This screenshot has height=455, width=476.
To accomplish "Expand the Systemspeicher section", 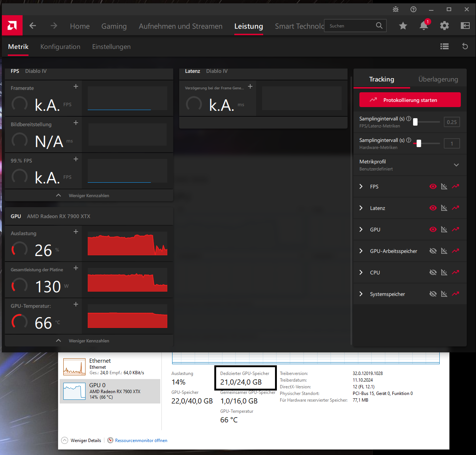I will (361, 294).
